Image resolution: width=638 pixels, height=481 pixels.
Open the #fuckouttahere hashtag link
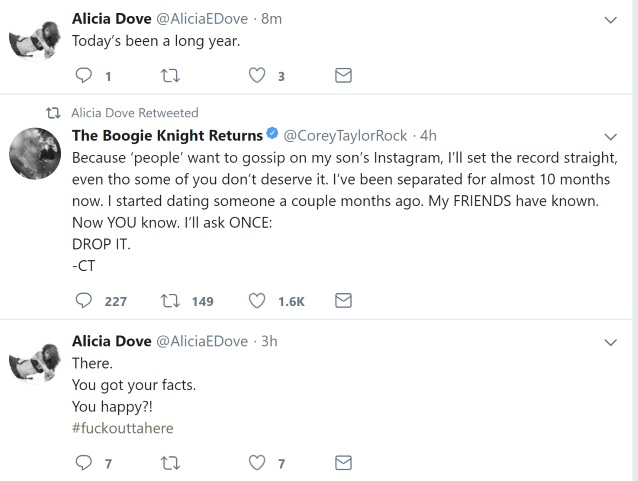tap(121, 427)
